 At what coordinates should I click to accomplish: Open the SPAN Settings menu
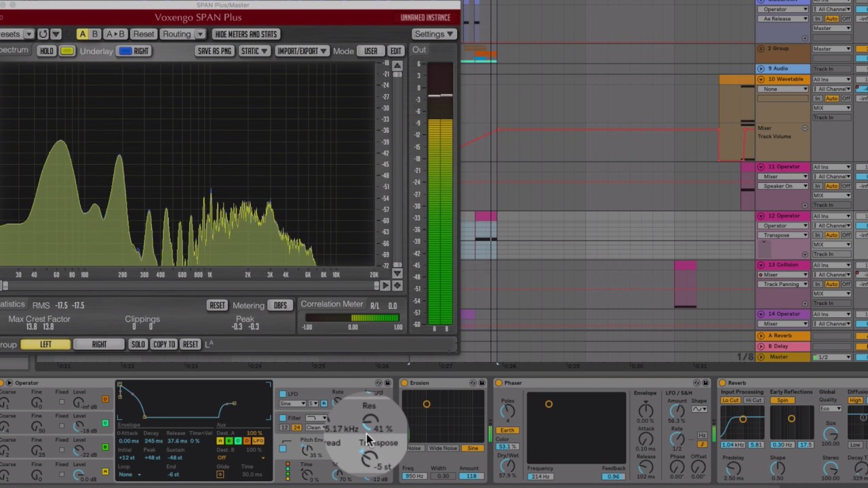433,34
